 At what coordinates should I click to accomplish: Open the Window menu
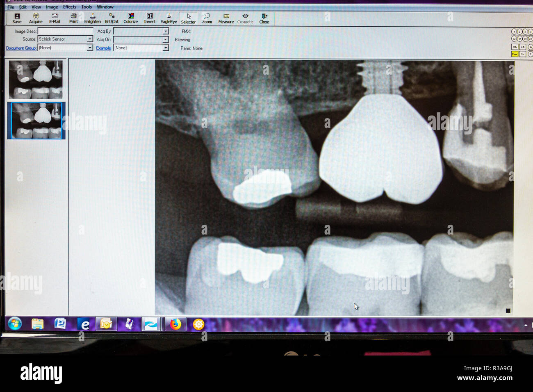coord(105,7)
